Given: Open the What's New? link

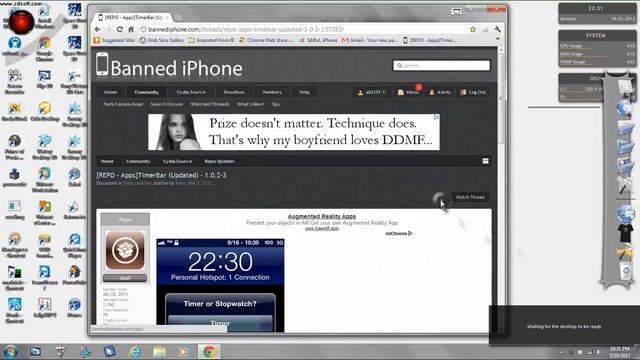Looking at the screenshot, I should (251, 104).
